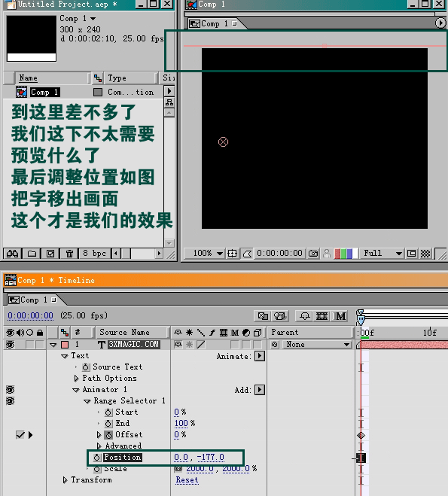Toggle the Offset keyframe checkbox
Viewport: 448px width, 496px height.
[20, 435]
